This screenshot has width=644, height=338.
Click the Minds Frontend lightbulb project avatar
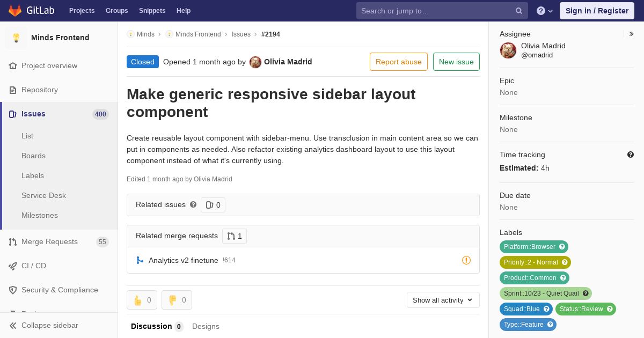16,38
